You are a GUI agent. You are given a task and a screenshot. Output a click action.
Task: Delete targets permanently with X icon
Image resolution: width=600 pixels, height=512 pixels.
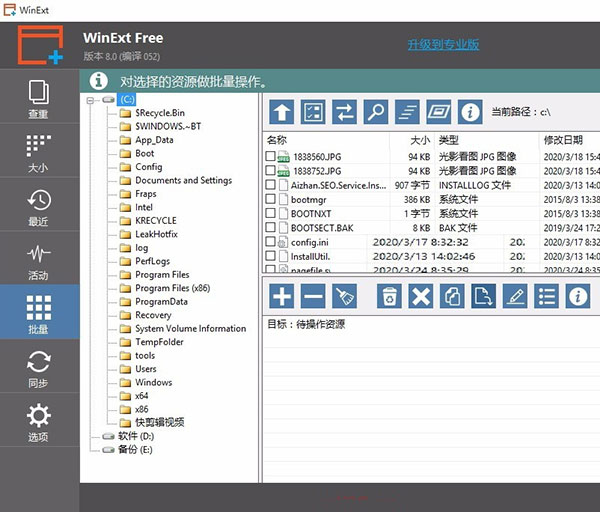click(421, 296)
